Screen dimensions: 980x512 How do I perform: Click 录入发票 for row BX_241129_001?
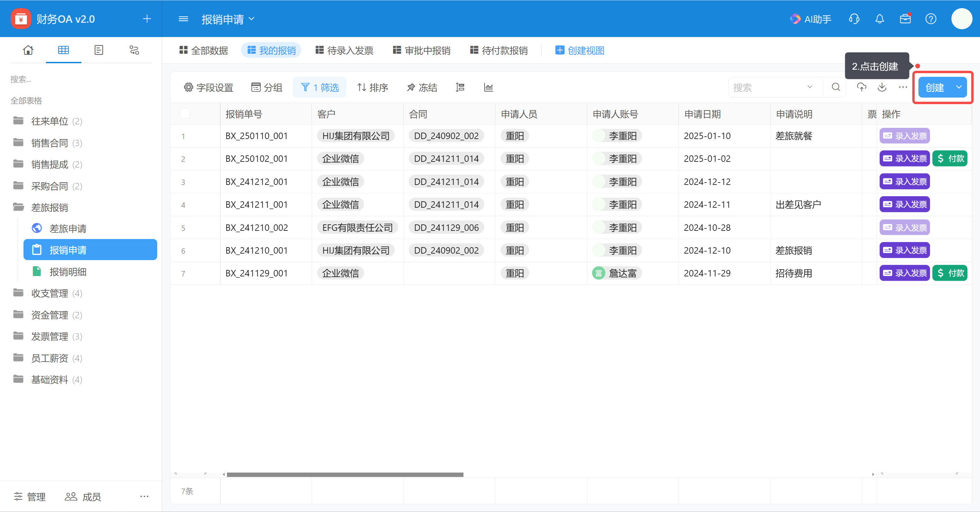905,273
